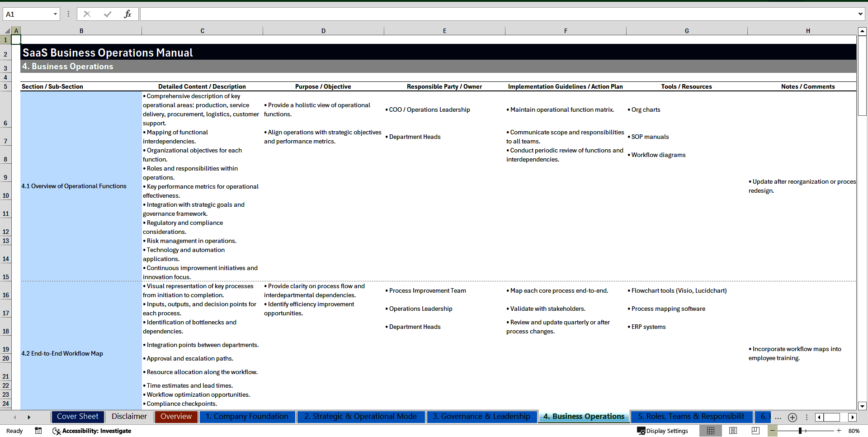Screen dimensions: 868x437
Task: Switch to Normal view icon
Action: click(x=710, y=431)
